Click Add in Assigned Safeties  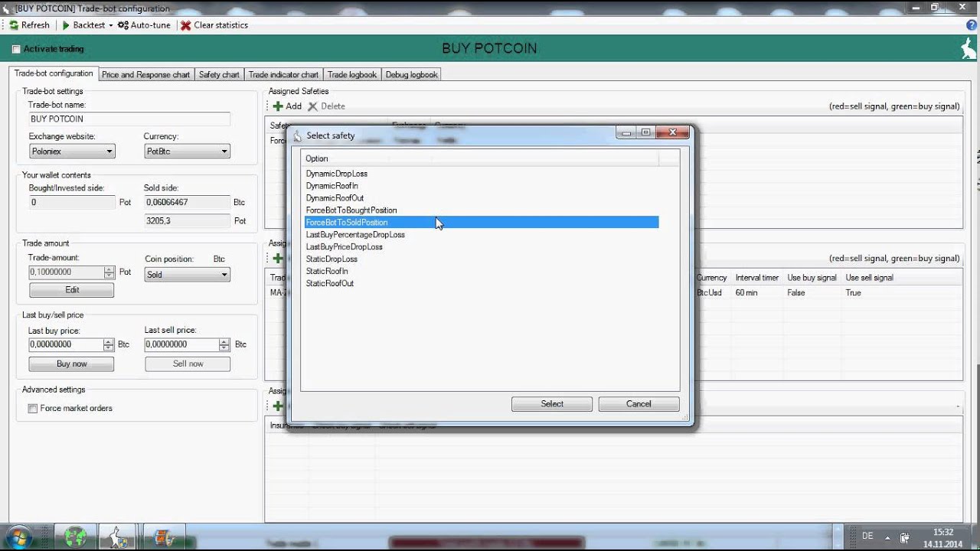[287, 106]
